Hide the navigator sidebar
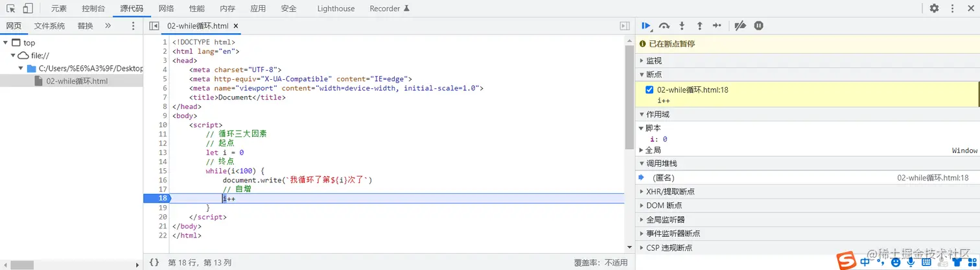The image size is (980, 270). click(x=154, y=26)
